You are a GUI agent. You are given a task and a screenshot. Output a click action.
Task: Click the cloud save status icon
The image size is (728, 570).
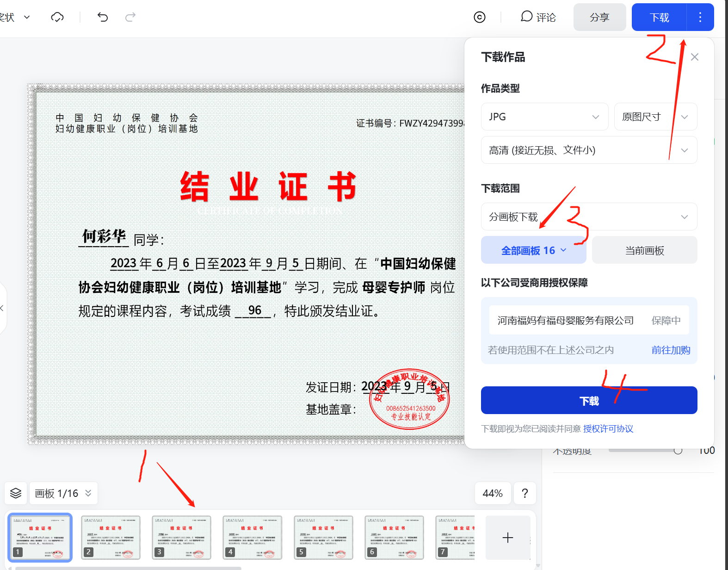click(x=57, y=17)
